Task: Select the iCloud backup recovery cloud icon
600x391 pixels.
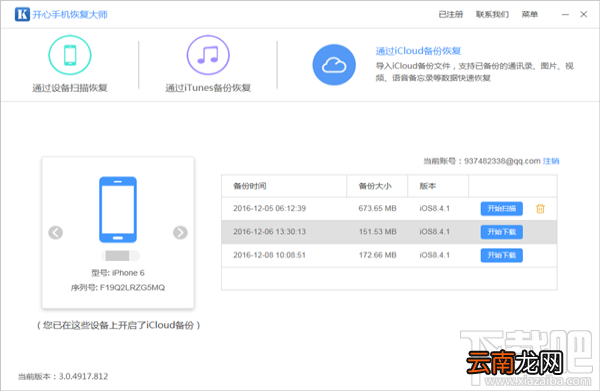Action: point(334,65)
